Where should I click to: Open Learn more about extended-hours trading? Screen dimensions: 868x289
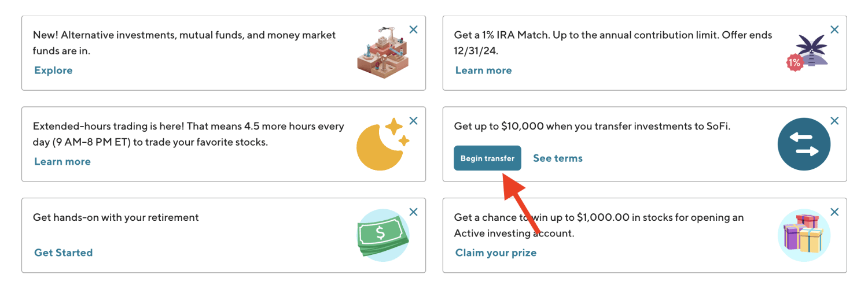(x=62, y=162)
